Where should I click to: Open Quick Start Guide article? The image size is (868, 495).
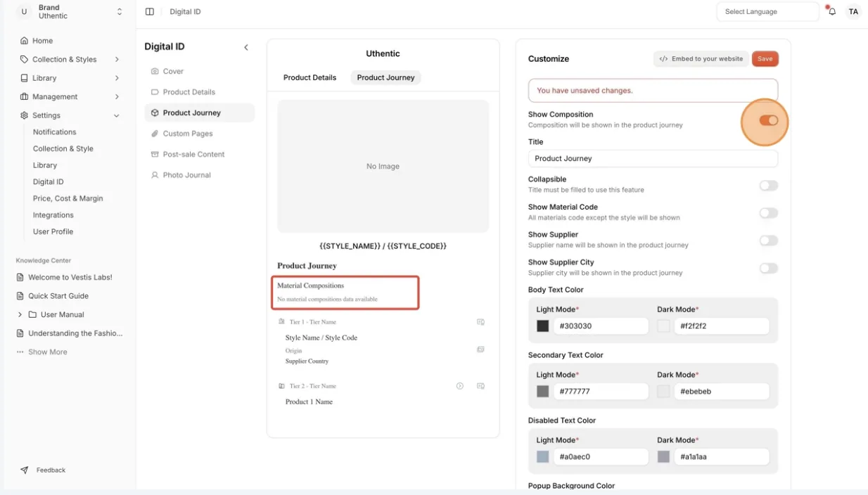58,296
